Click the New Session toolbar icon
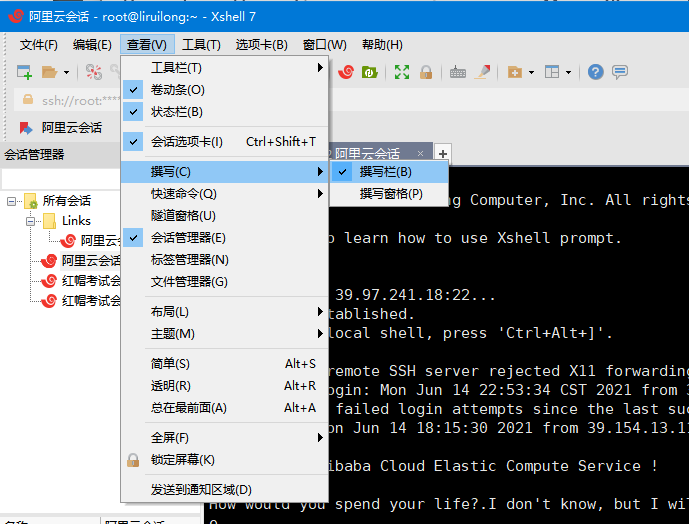 (x=24, y=72)
